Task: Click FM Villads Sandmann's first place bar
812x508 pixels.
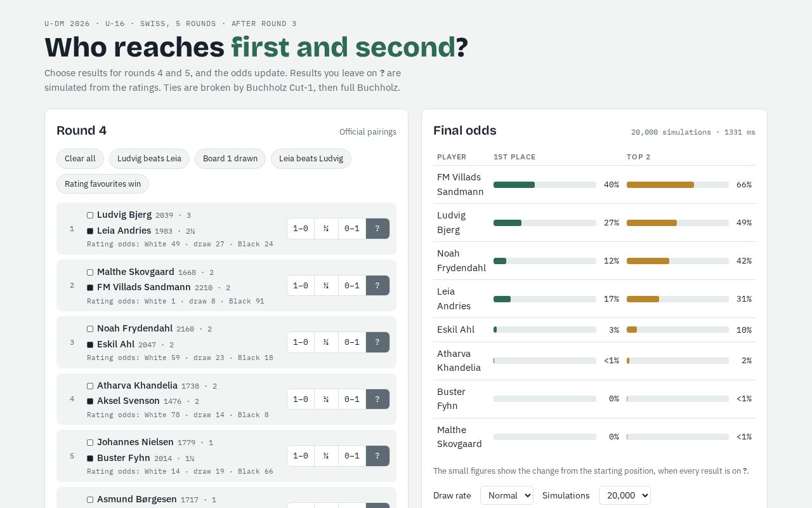Action: click(x=545, y=185)
